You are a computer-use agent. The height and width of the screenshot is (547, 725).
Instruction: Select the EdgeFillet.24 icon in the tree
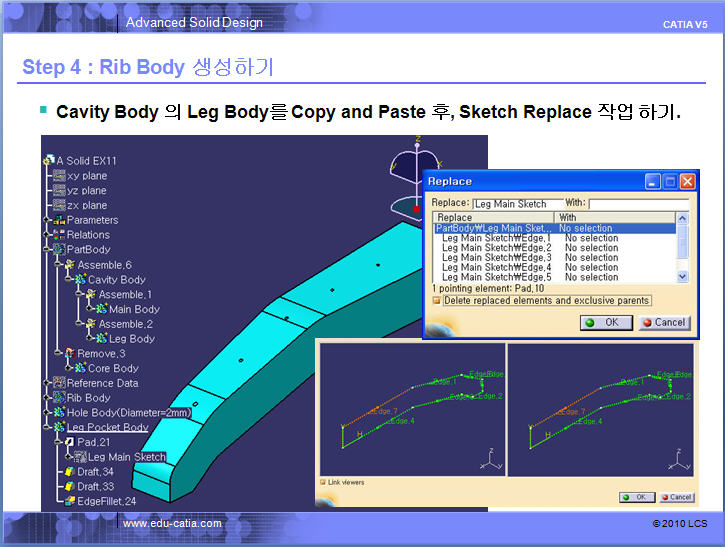pos(69,500)
